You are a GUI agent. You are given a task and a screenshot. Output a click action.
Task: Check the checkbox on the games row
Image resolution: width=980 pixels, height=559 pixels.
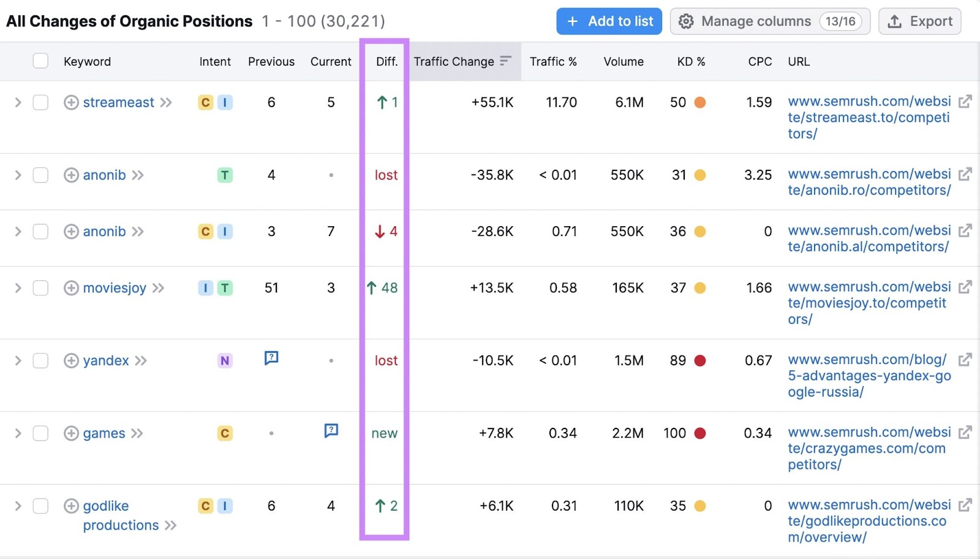click(x=40, y=433)
